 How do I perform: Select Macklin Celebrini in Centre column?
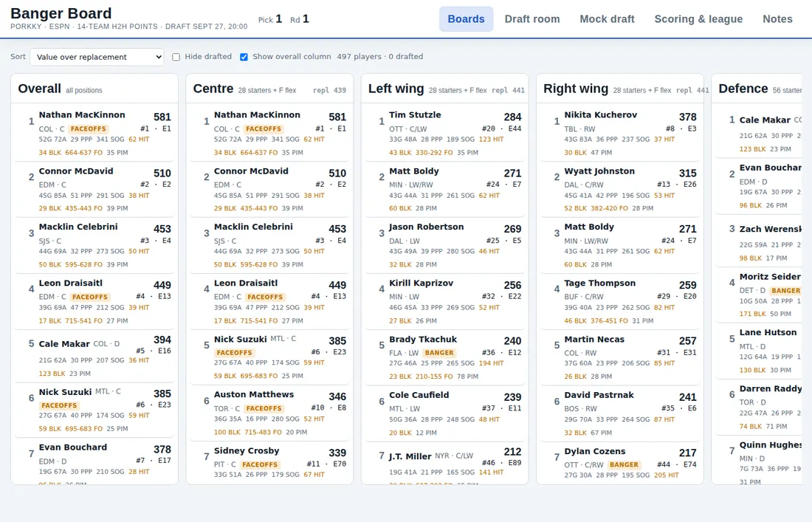(269, 245)
